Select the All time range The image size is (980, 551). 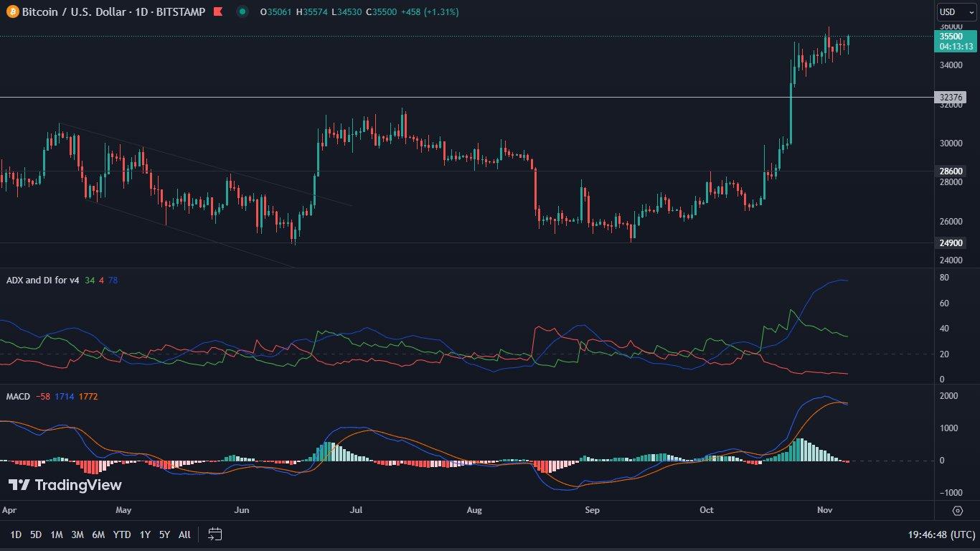(x=184, y=534)
